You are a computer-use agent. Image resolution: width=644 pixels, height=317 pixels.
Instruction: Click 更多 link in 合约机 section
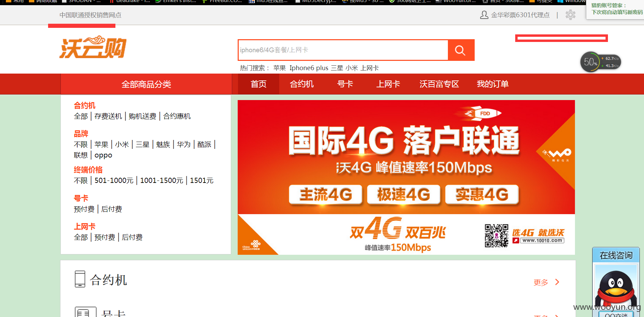(x=541, y=283)
